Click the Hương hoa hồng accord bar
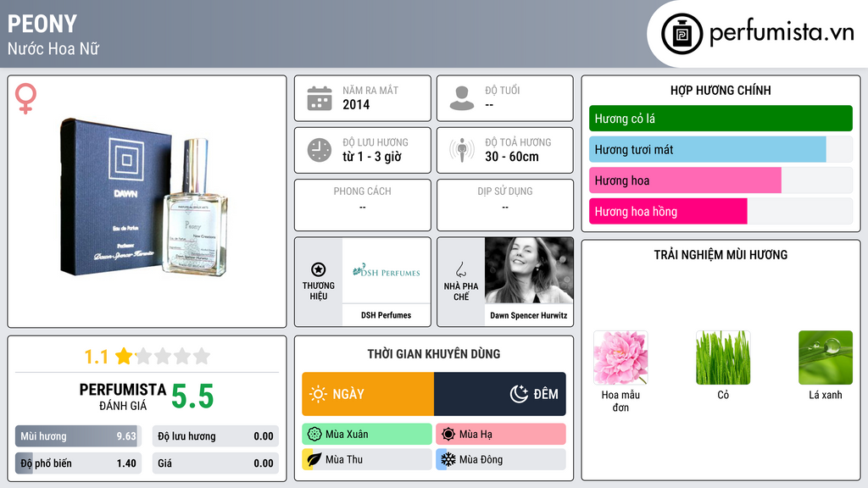868x488 pixels. 721,211
